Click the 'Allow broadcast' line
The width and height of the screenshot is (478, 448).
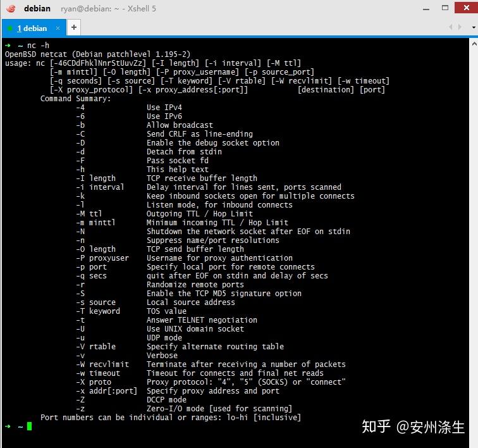180,125
